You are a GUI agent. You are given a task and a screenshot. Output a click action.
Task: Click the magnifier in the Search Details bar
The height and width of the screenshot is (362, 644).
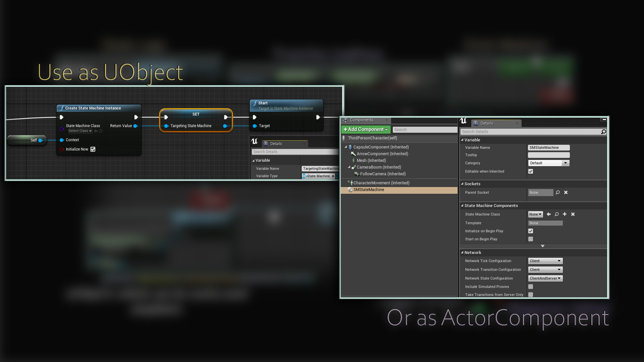click(603, 132)
